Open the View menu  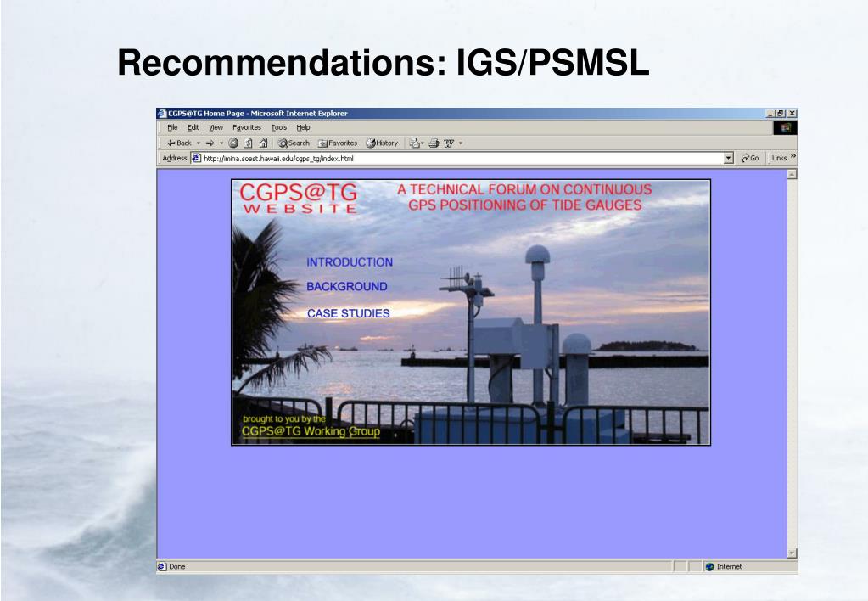click(216, 127)
